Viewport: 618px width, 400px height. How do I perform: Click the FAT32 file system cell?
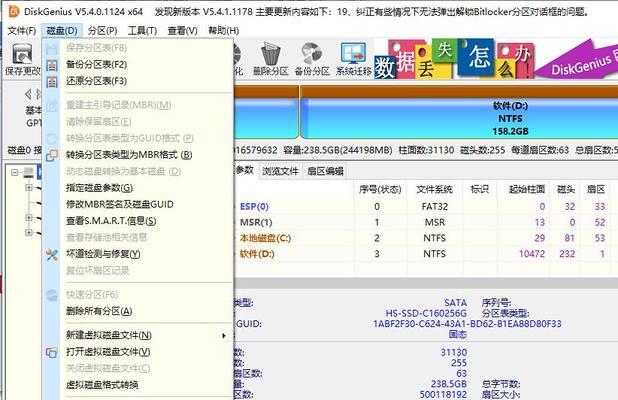[x=434, y=207]
